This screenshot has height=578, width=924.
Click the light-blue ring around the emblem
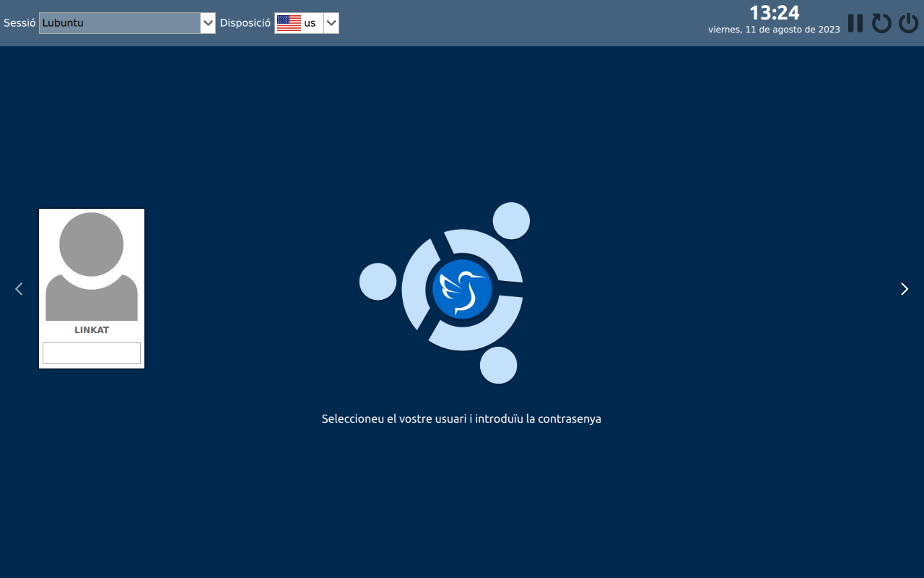414,289
